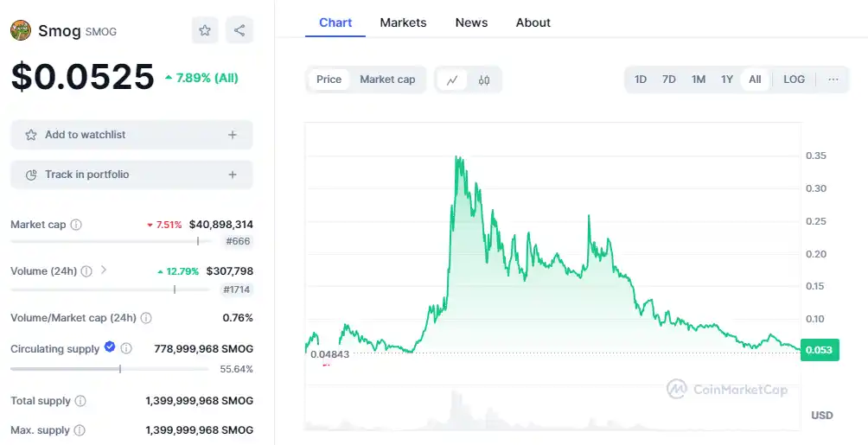Click the circulating supply progress bar

pos(109,369)
